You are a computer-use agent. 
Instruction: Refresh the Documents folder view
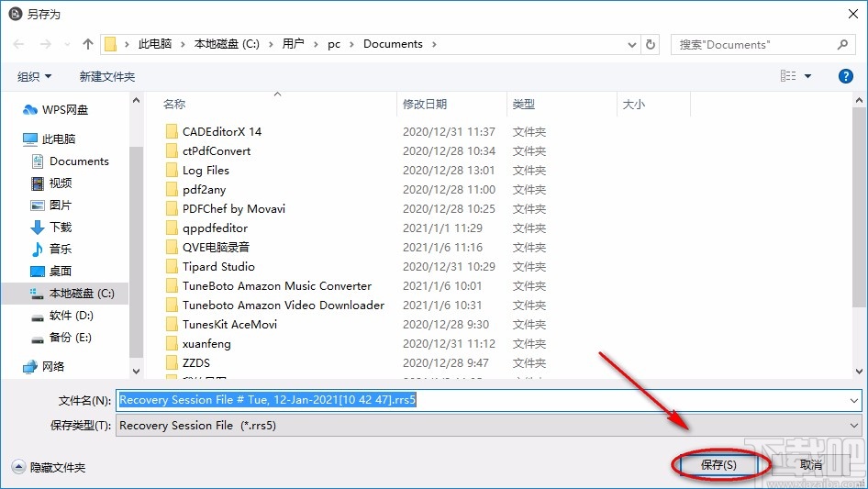click(651, 44)
